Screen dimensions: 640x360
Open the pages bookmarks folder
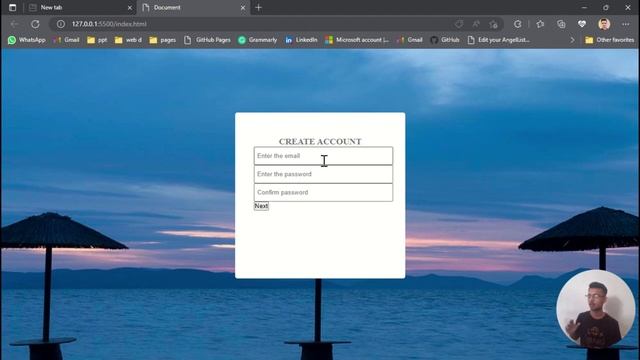click(162, 40)
